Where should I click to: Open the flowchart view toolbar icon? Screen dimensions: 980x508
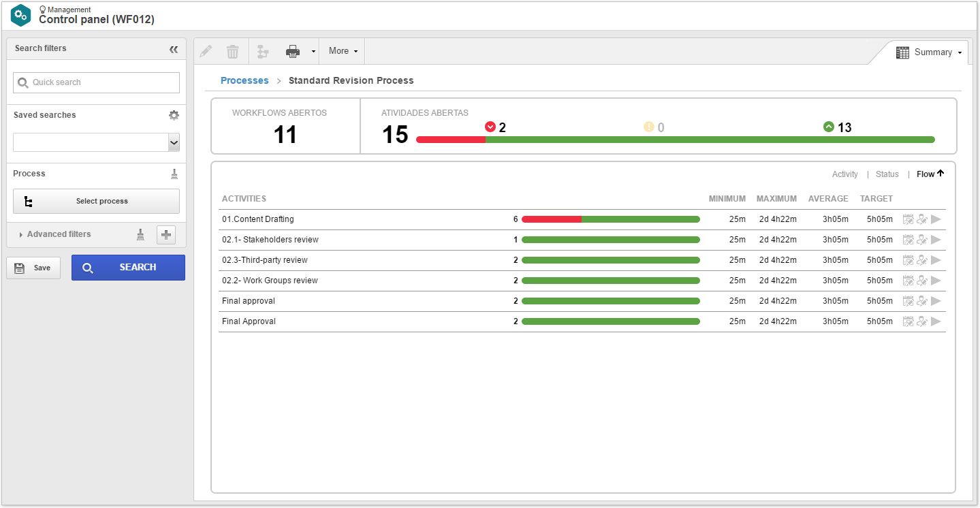(263, 51)
